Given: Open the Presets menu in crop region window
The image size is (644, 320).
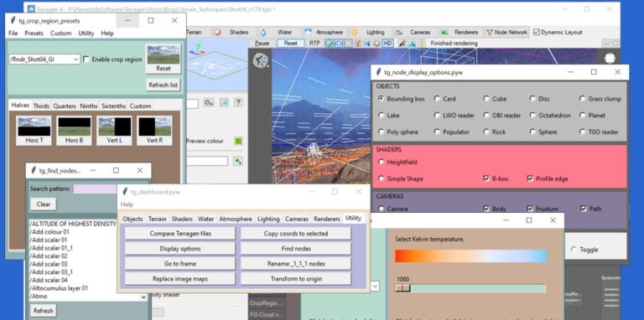Looking at the screenshot, I should click(34, 34).
